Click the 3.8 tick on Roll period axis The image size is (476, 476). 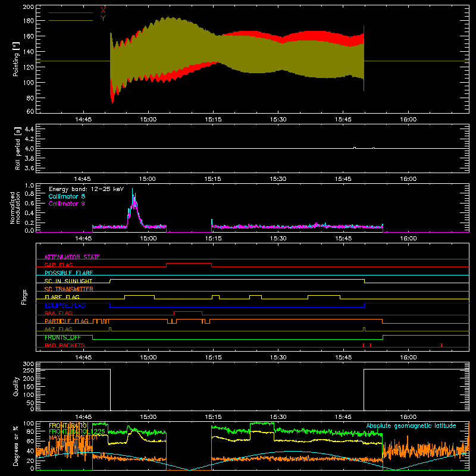(x=29, y=158)
